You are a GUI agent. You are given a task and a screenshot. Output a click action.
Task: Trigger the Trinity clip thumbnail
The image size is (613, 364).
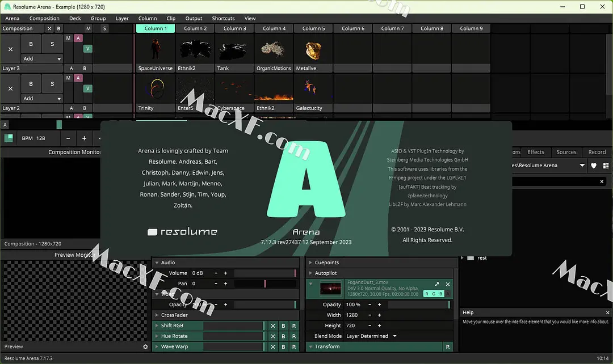tap(155, 89)
